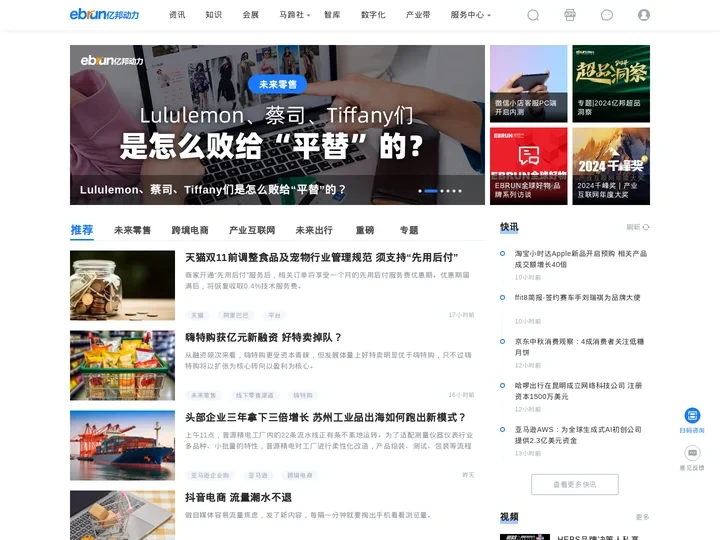Open 亚马逊AWS news flash item

(578, 435)
